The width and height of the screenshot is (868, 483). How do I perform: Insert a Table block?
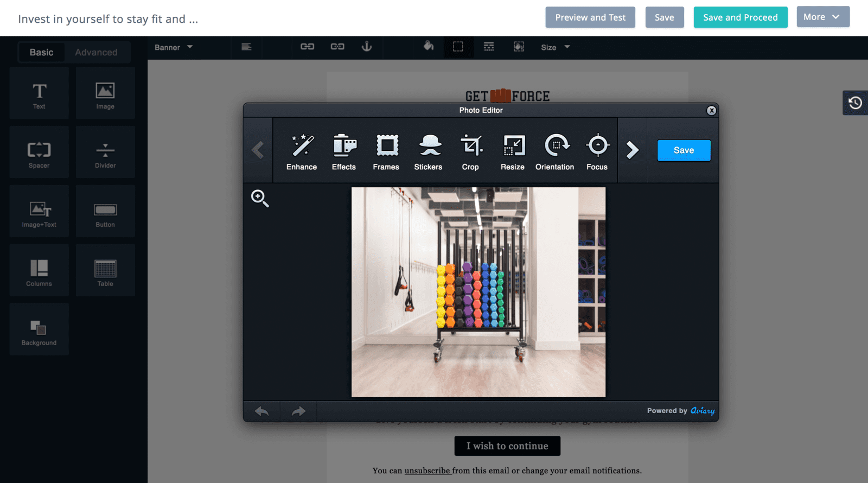[x=105, y=271]
